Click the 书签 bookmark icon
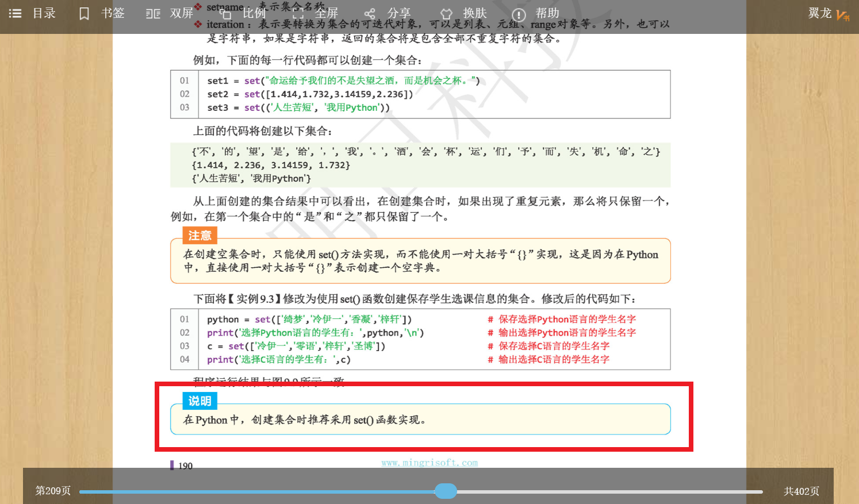The height and width of the screenshot is (504, 859). click(x=84, y=13)
